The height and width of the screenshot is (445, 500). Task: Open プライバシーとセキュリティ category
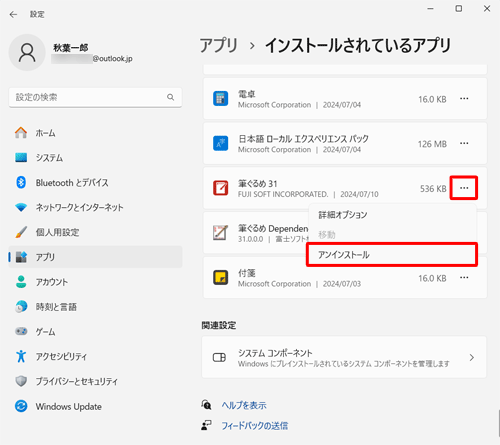point(95,381)
